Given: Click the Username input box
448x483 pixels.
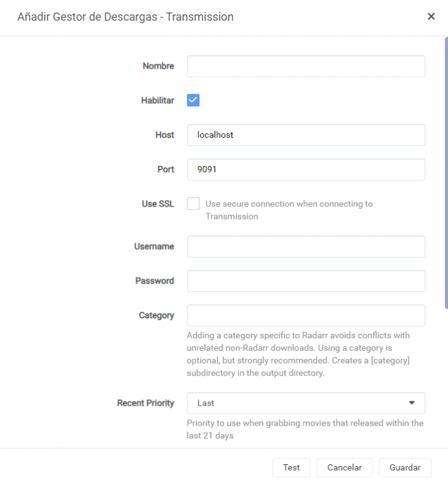Looking at the screenshot, I should (306, 247).
